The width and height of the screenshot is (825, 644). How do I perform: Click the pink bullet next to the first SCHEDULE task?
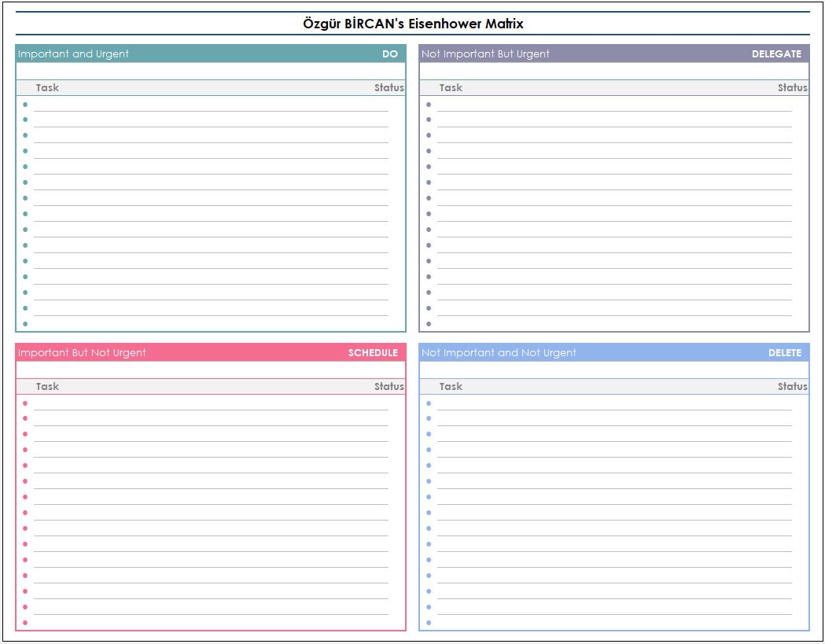pyautogui.click(x=24, y=402)
